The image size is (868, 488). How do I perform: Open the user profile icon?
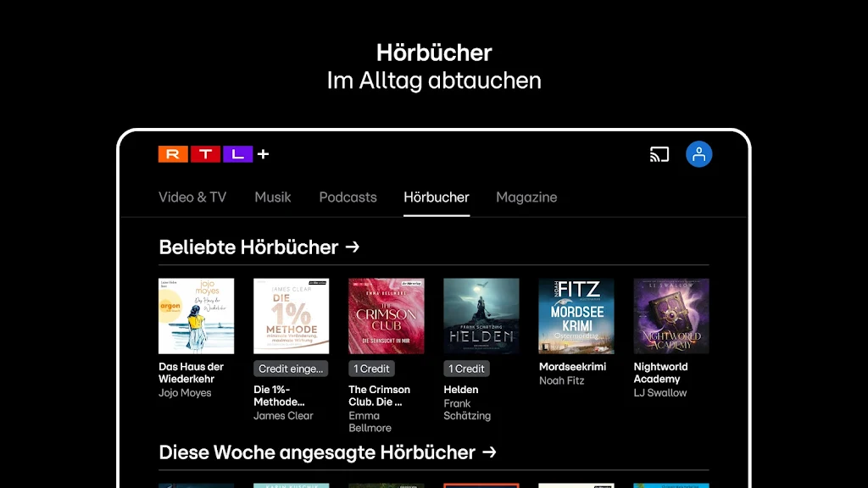698,154
